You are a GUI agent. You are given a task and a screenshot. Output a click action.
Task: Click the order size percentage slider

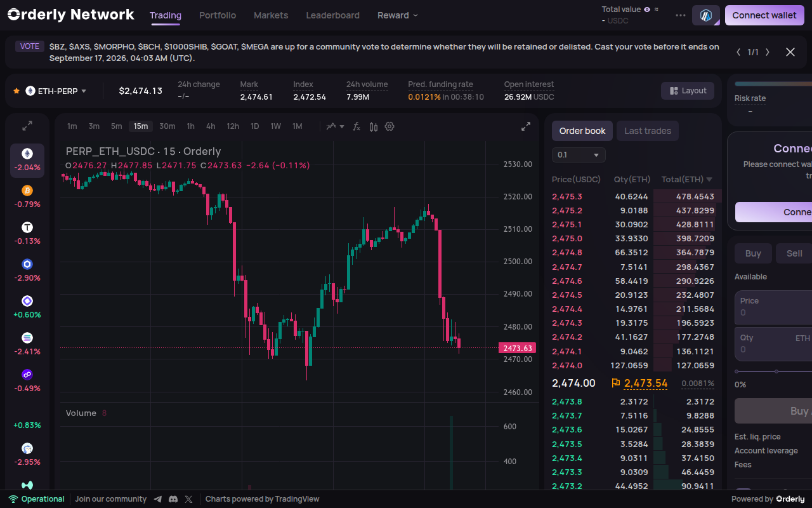773,371
